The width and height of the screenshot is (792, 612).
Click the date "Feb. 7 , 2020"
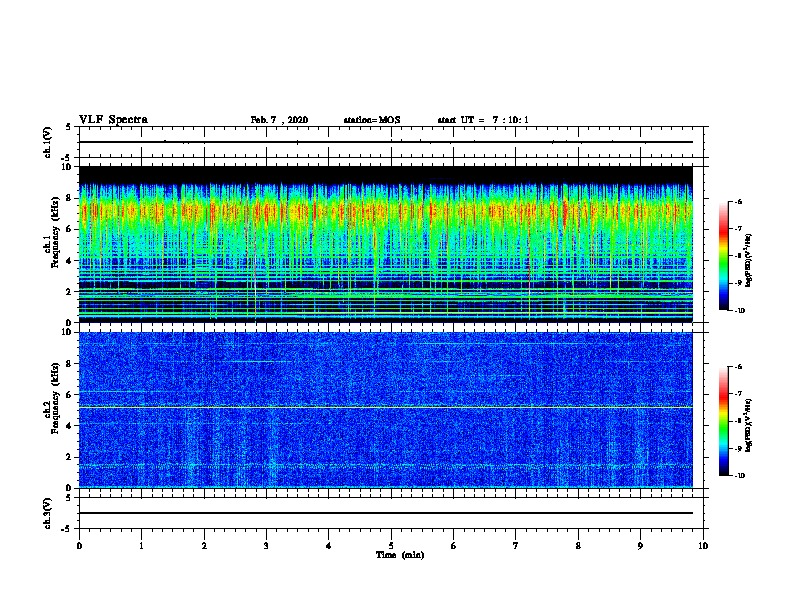[x=279, y=120]
